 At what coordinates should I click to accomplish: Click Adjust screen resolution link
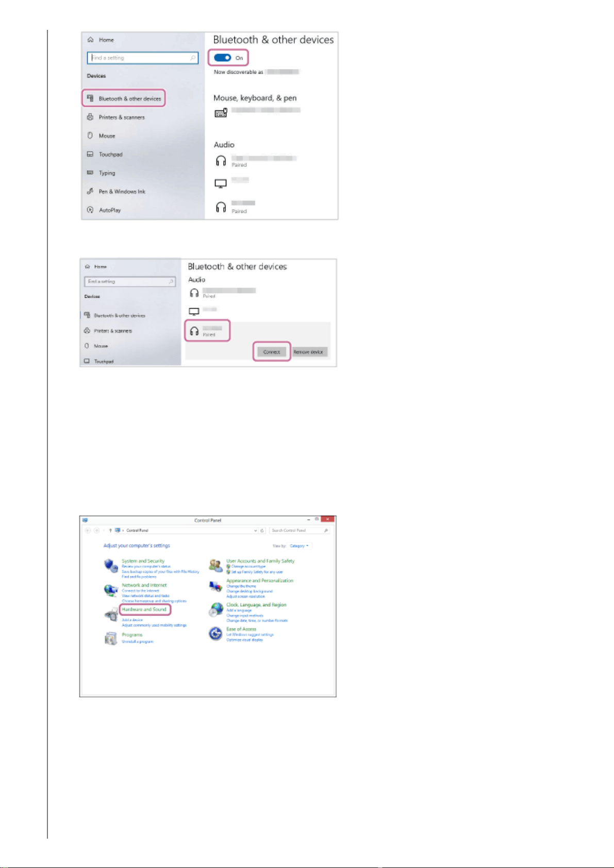point(245,597)
